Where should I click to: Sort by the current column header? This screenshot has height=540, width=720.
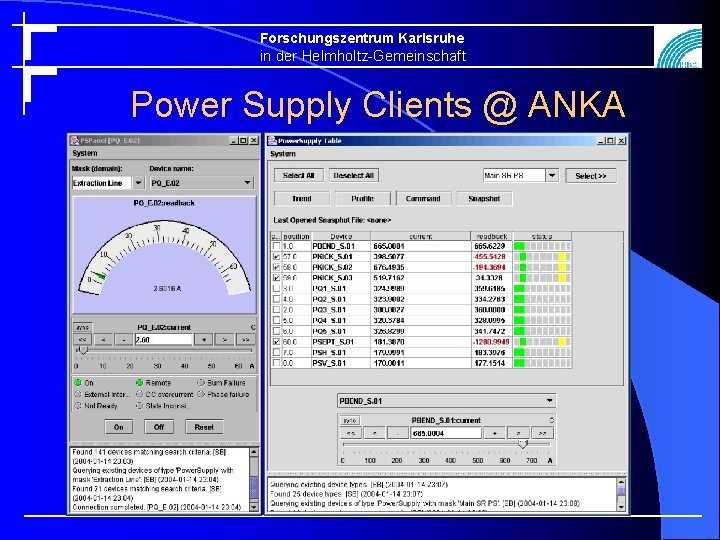coord(421,236)
